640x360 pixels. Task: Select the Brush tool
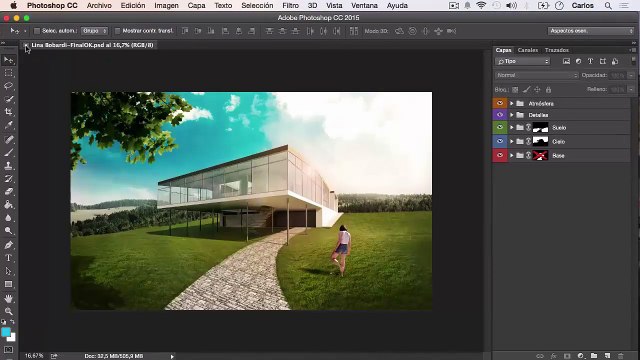click(x=9, y=153)
